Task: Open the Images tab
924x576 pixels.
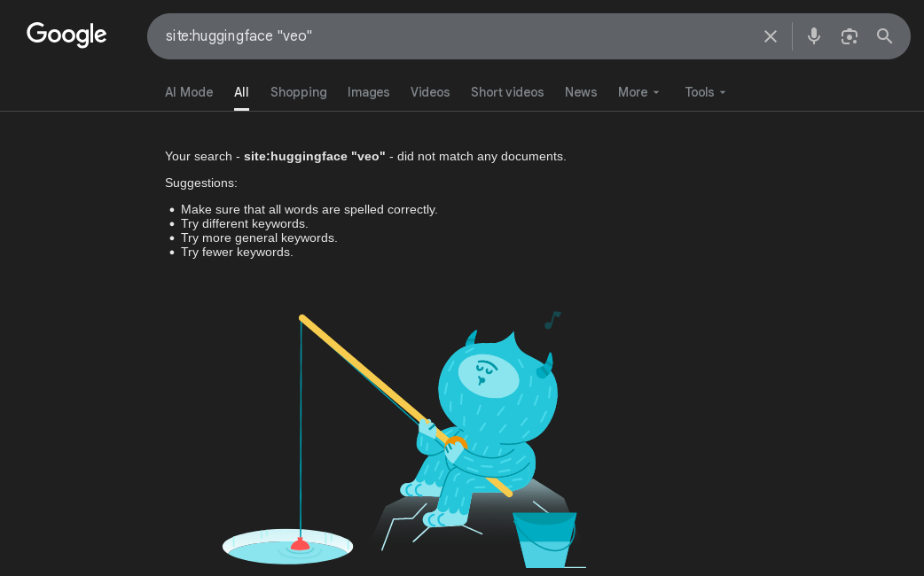Action: (368, 92)
